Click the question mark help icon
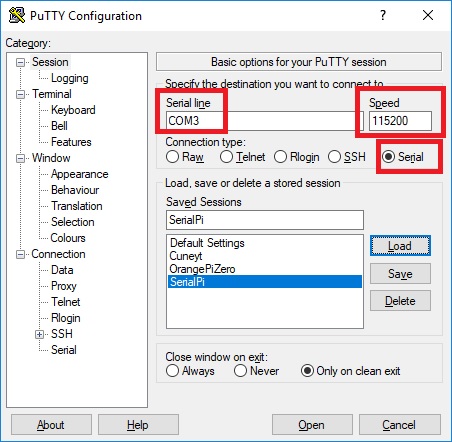The width and height of the screenshot is (452, 442). (x=383, y=15)
